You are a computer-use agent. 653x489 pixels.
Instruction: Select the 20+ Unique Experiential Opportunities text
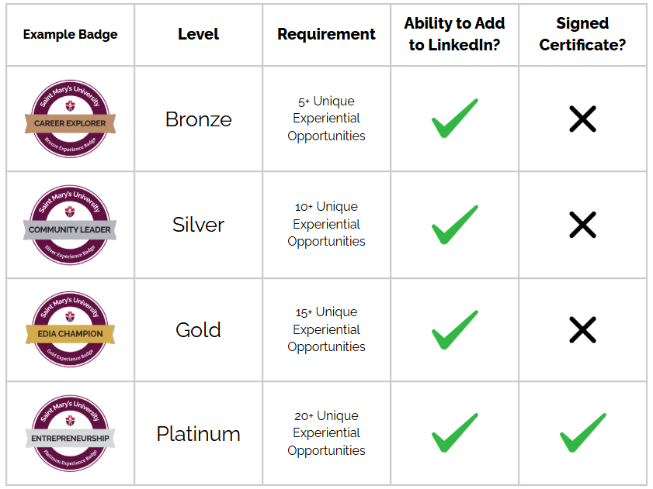[326, 434]
